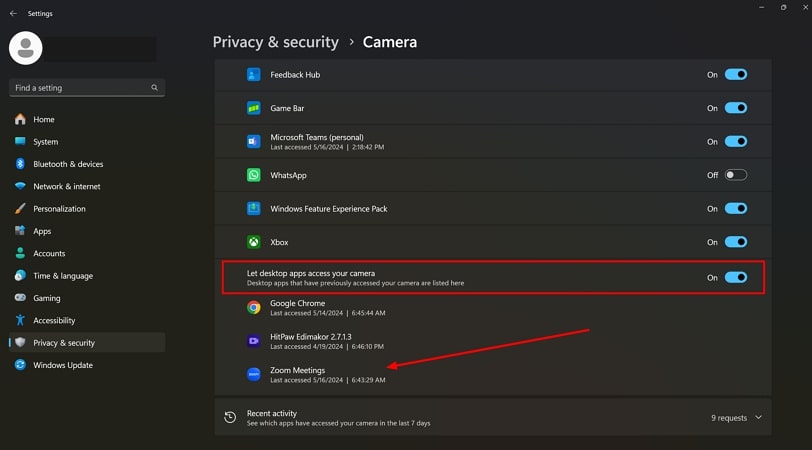Click the Feedback Hub app icon
Viewport: 812px width, 450px height.
coord(254,74)
